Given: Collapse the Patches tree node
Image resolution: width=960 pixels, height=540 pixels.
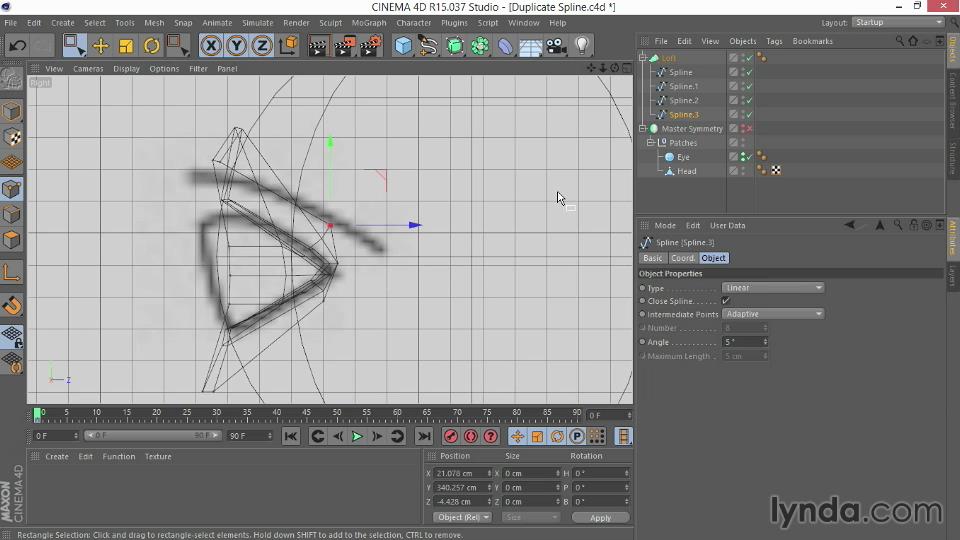Looking at the screenshot, I should pyautogui.click(x=650, y=143).
